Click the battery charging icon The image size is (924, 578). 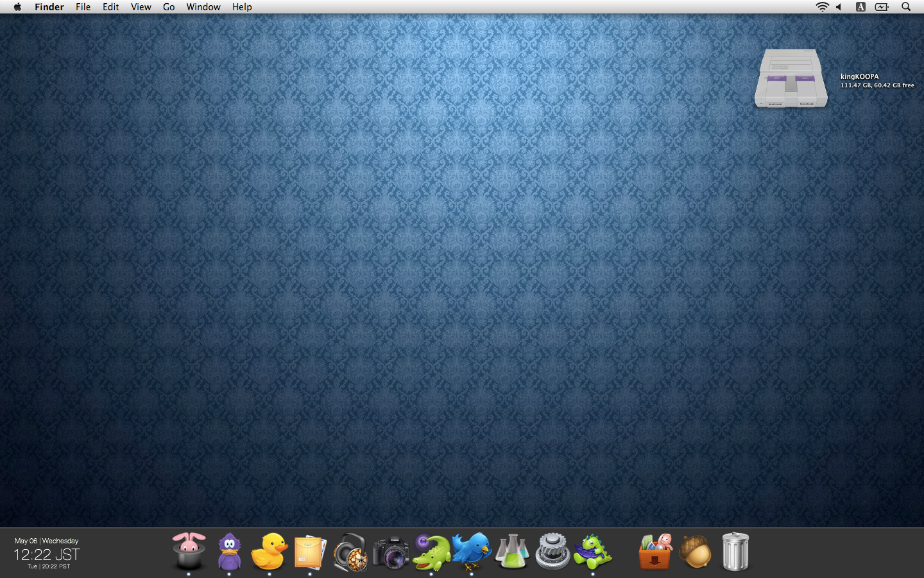click(882, 7)
